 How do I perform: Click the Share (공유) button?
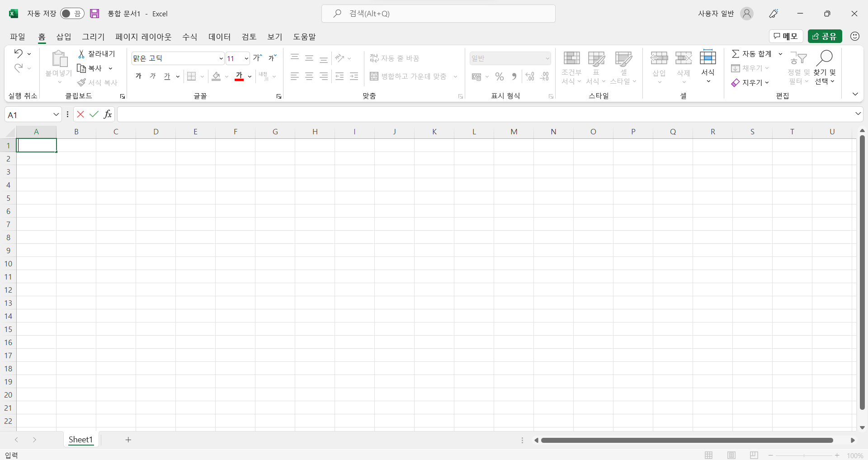click(x=825, y=36)
